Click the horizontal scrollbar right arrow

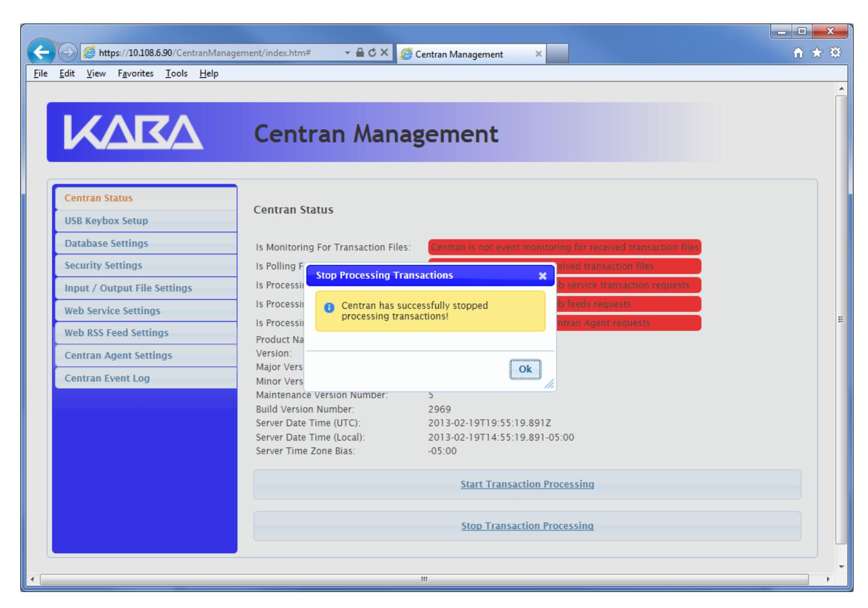point(828,579)
